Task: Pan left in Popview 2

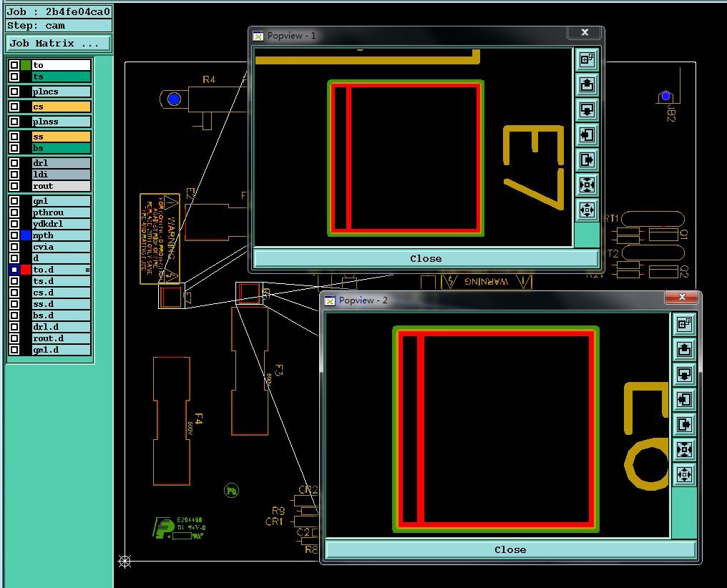Action: 684,399
